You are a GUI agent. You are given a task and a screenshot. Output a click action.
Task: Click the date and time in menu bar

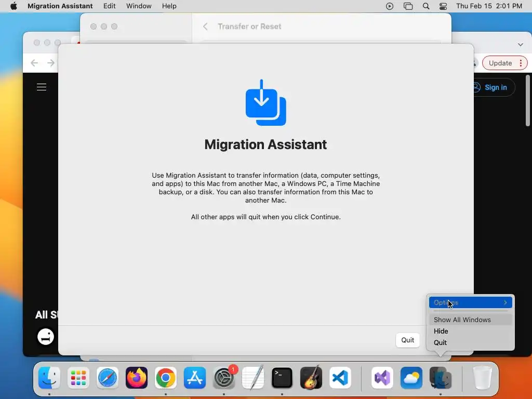(x=489, y=6)
